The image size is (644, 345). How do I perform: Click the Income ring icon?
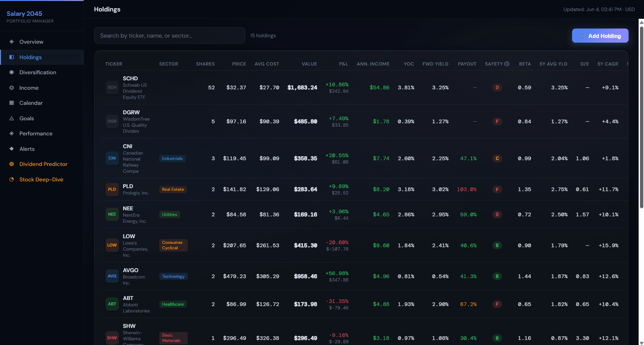12,88
